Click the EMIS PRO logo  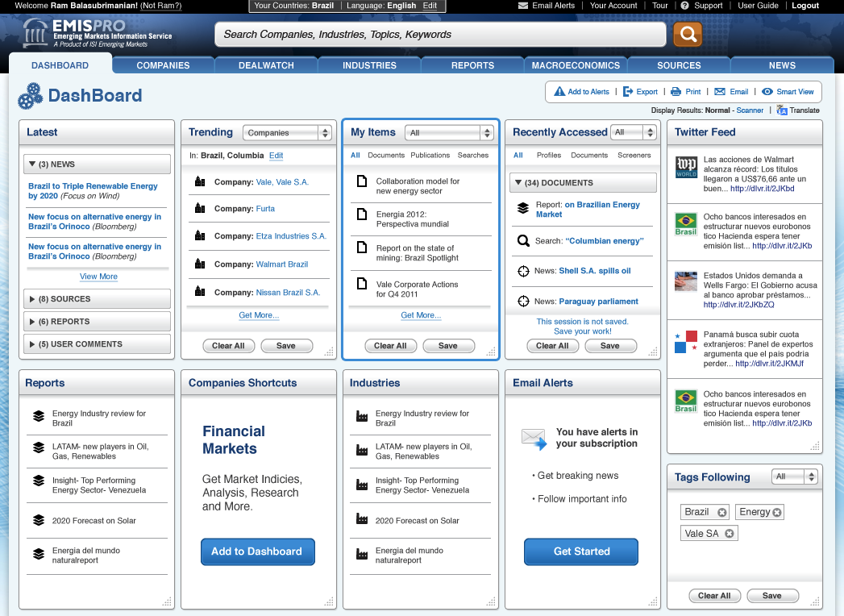tap(98, 33)
